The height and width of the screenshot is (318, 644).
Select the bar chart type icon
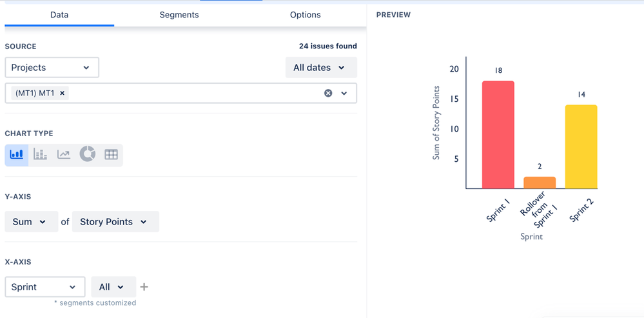[16, 155]
